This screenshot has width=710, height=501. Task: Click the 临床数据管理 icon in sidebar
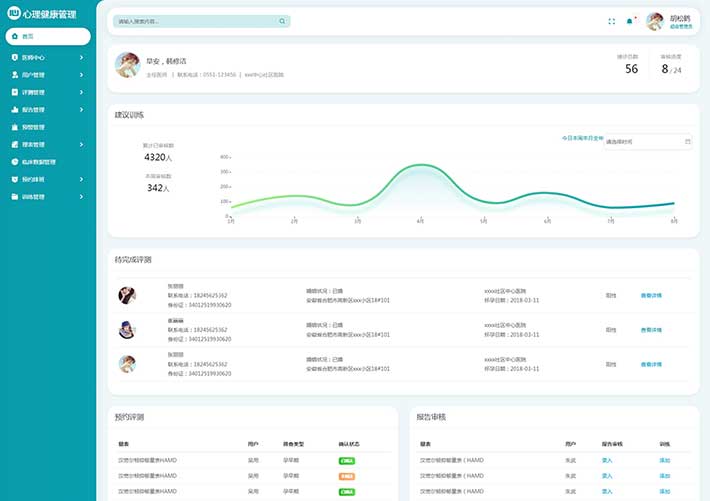click(14, 162)
